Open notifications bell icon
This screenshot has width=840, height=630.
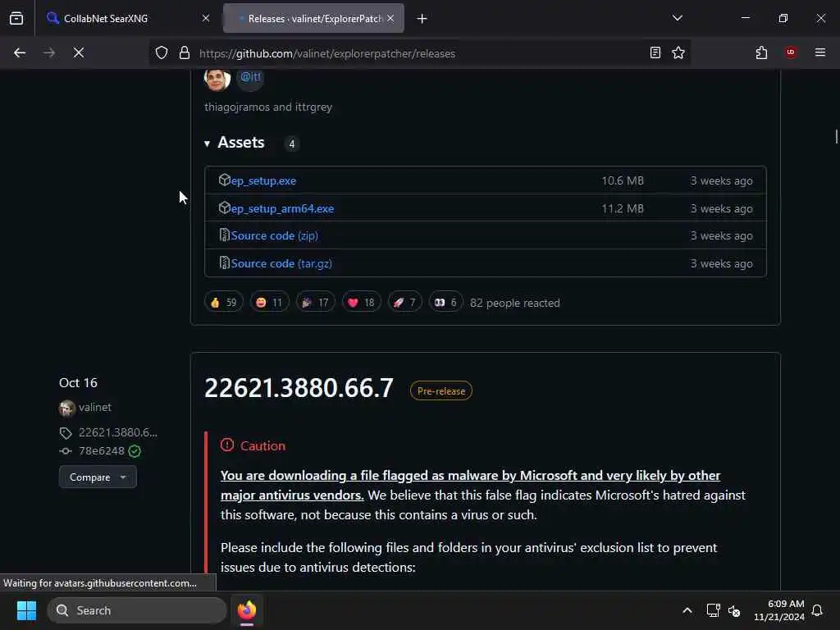pos(818,610)
